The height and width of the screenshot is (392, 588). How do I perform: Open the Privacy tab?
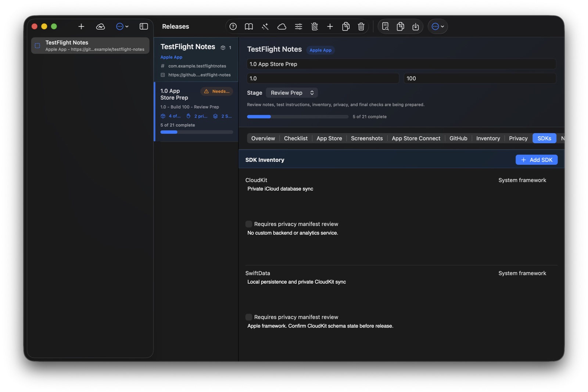pos(518,138)
